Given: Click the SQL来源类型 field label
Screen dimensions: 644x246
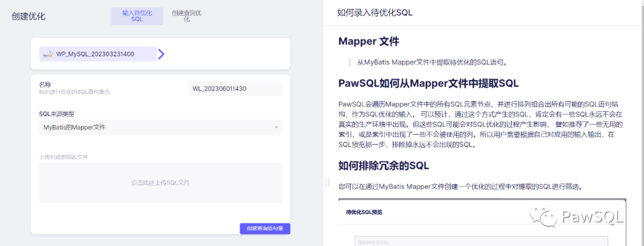Looking at the screenshot, I should 57,113.
